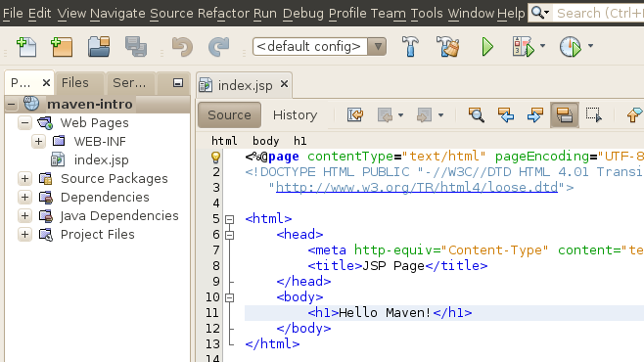Collapse head tag fold on line 6
Viewport: 644px width, 362px height.
click(230, 235)
